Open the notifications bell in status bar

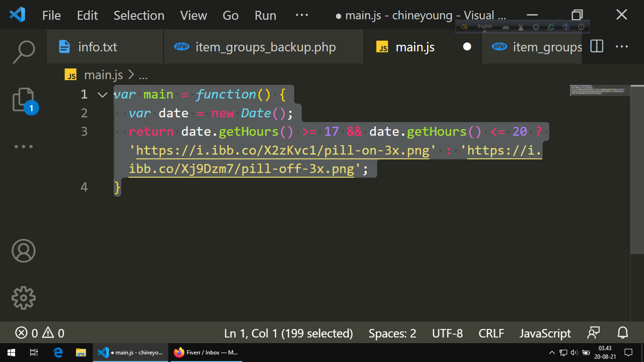[x=623, y=333]
